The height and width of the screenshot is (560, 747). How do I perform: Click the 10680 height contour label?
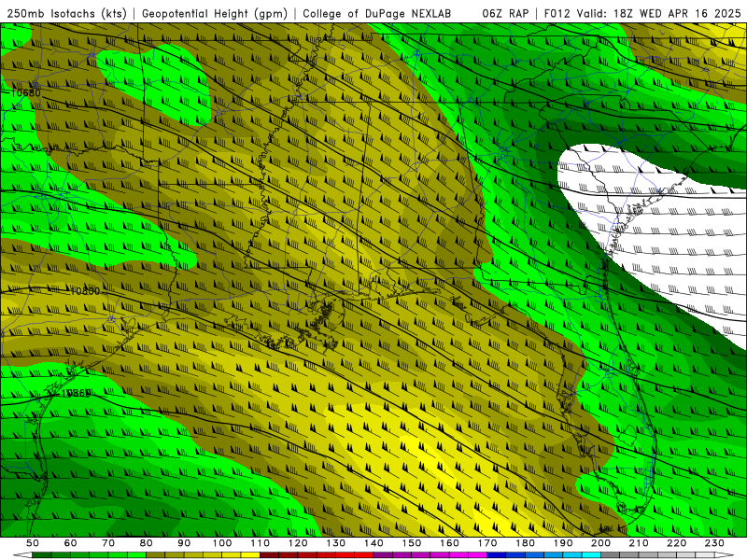(26, 92)
